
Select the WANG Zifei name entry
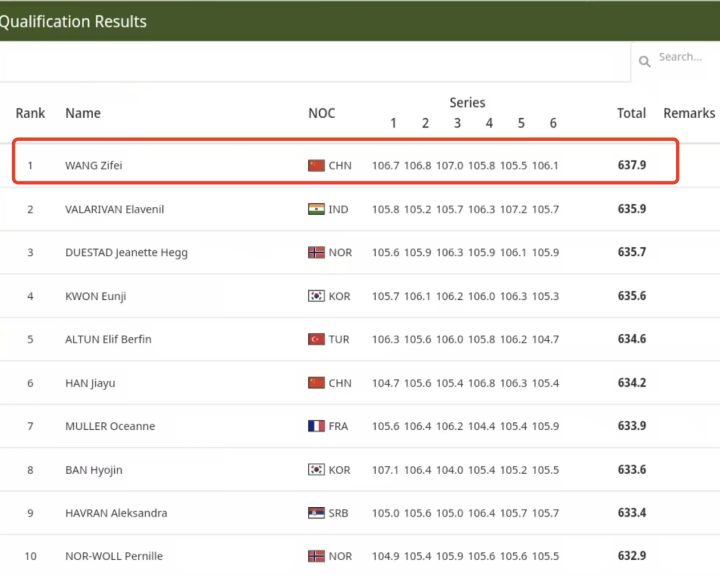pyautogui.click(x=94, y=166)
